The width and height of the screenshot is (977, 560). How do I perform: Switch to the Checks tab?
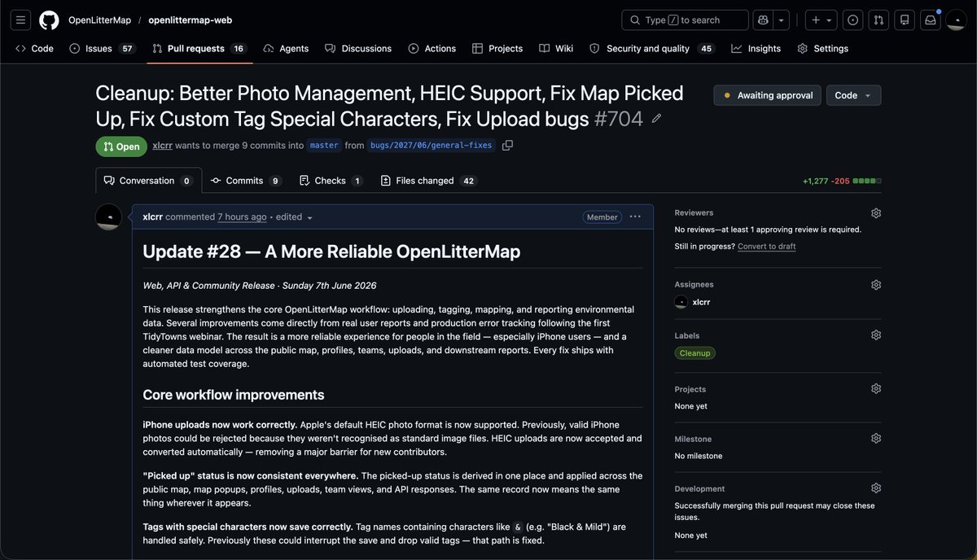pyautogui.click(x=331, y=181)
